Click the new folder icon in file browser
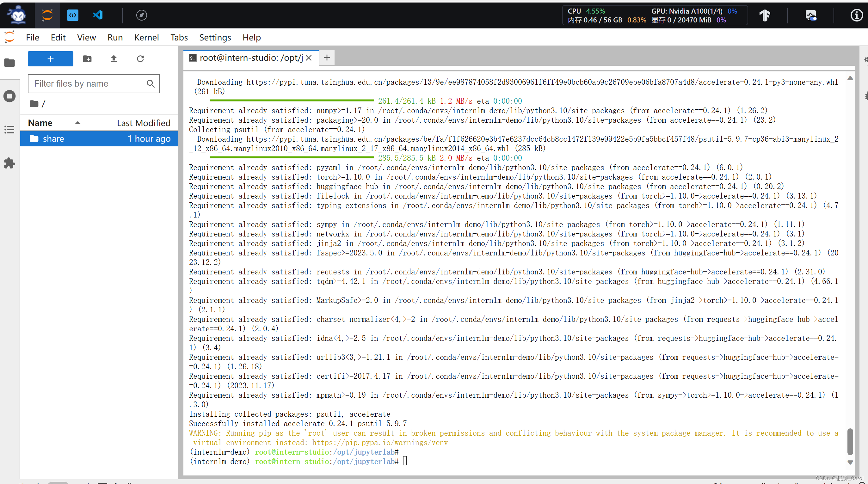This screenshot has width=868, height=484. [x=87, y=59]
